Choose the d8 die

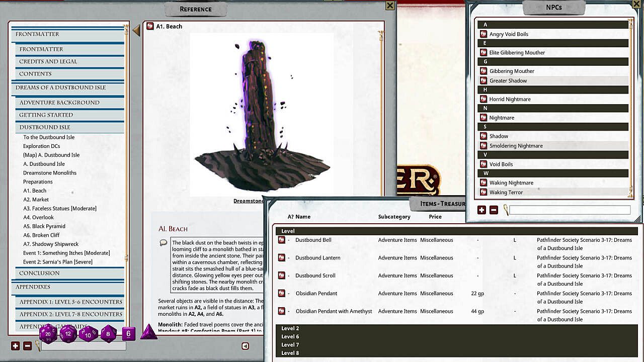108,334
